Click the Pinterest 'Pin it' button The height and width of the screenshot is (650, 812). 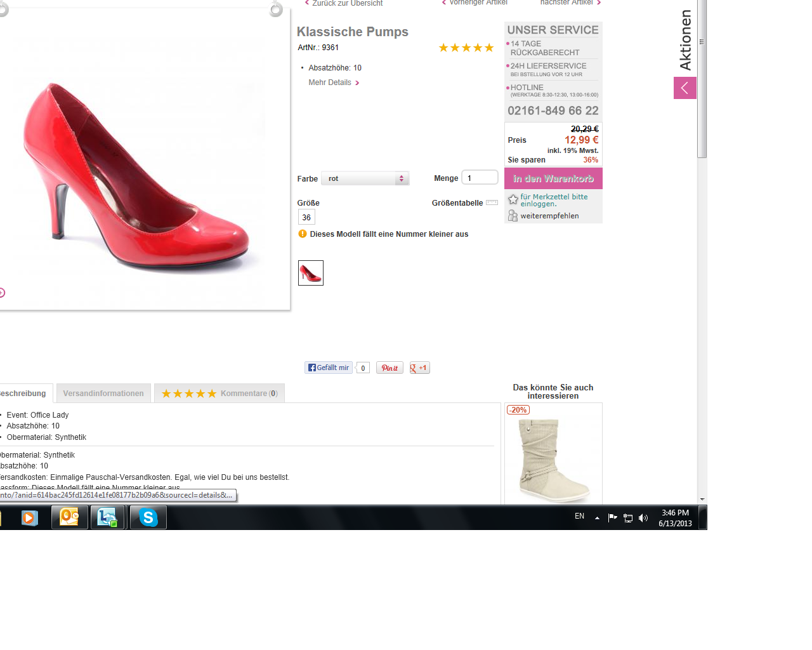(x=390, y=368)
